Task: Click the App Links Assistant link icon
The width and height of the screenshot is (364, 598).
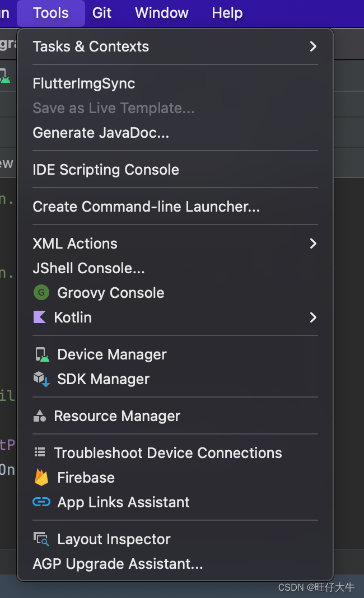Action: point(41,502)
